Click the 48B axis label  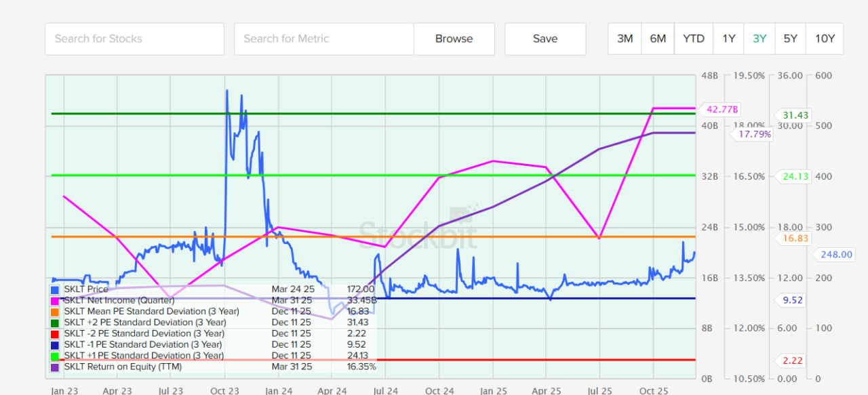(x=709, y=75)
